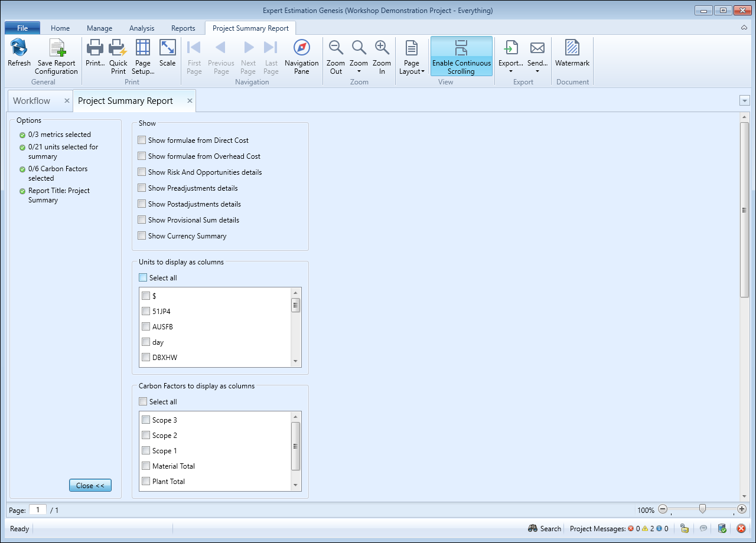Click the zoom slider handle
Screen dimensions: 756x543
tap(702, 509)
